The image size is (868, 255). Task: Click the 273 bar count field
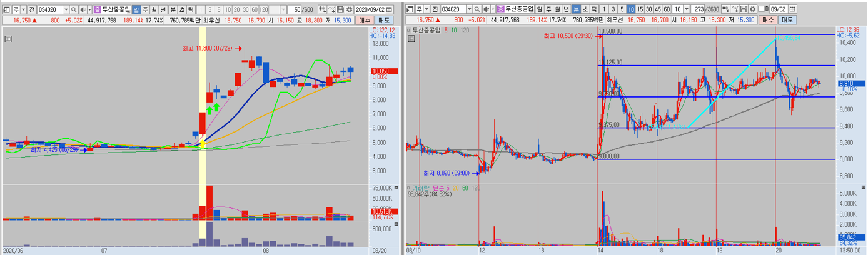[x=699, y=9]
